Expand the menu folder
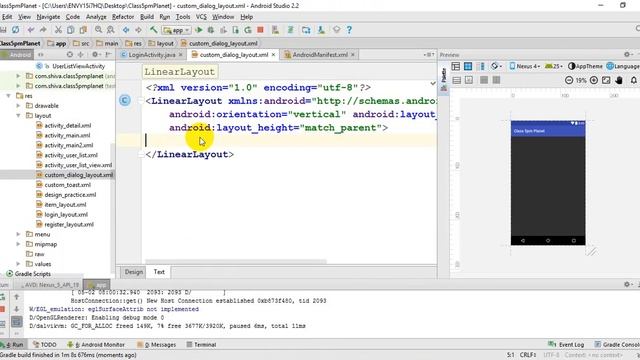This screenshot has height=360, width=640. [18, 234]
